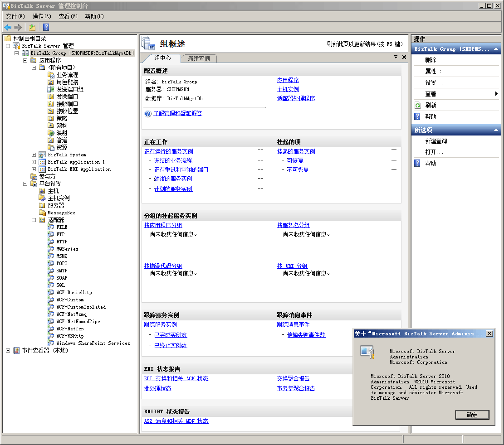Open the 按应用程序分组 link

pyautogui.click(x=163, y=225)
